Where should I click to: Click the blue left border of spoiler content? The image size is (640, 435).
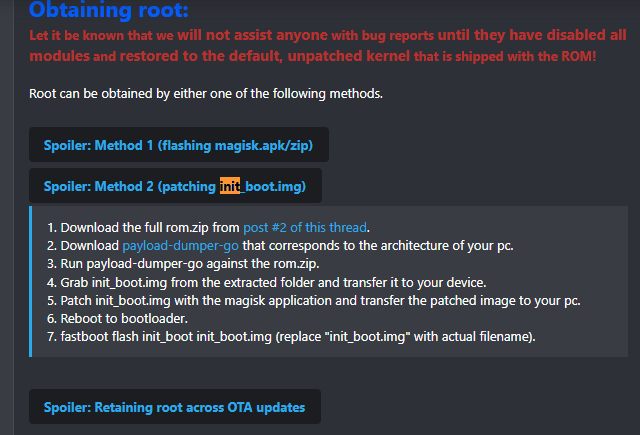pos(31,282)
